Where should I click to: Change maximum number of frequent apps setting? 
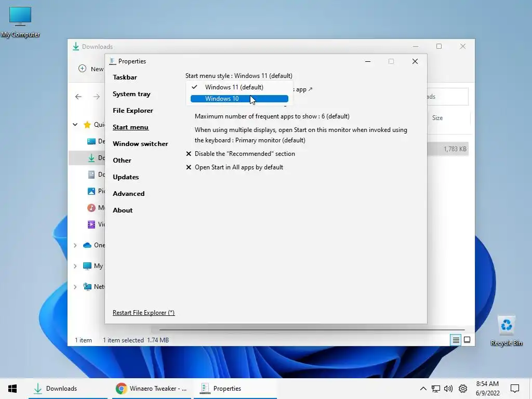point(272,116)
